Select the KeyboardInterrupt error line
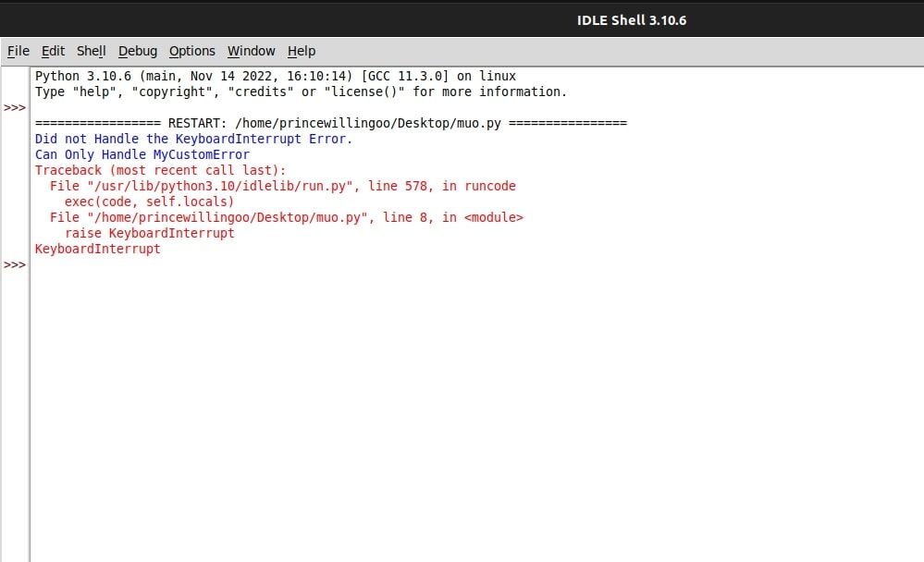The height and width of the screenshot is (562, 924). coord(97,249)
